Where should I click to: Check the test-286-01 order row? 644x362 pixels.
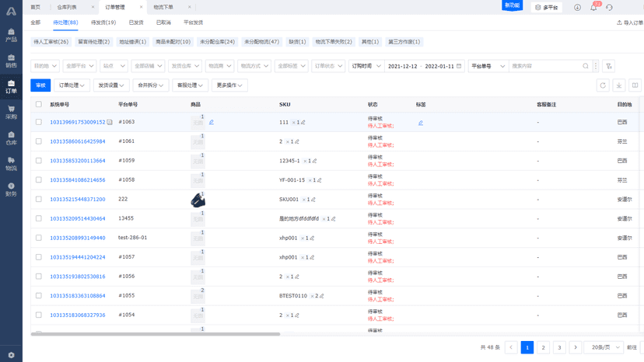coord(39,238)
